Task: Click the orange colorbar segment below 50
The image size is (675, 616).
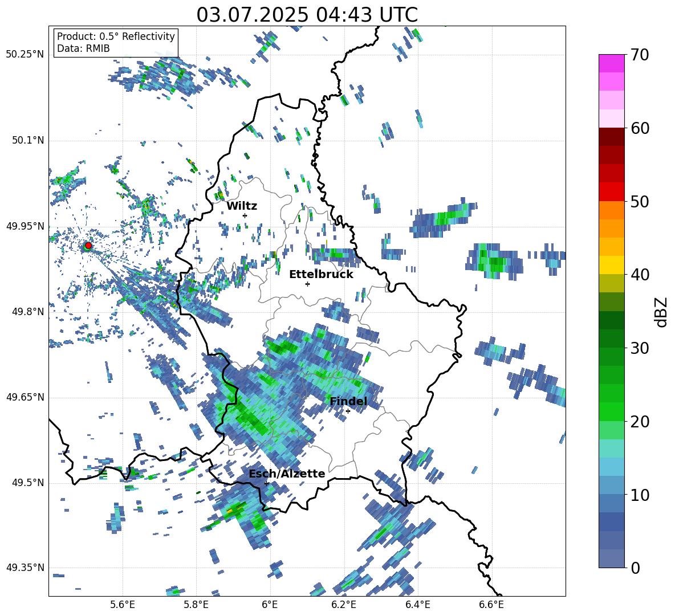Action: tap(611, 210)
